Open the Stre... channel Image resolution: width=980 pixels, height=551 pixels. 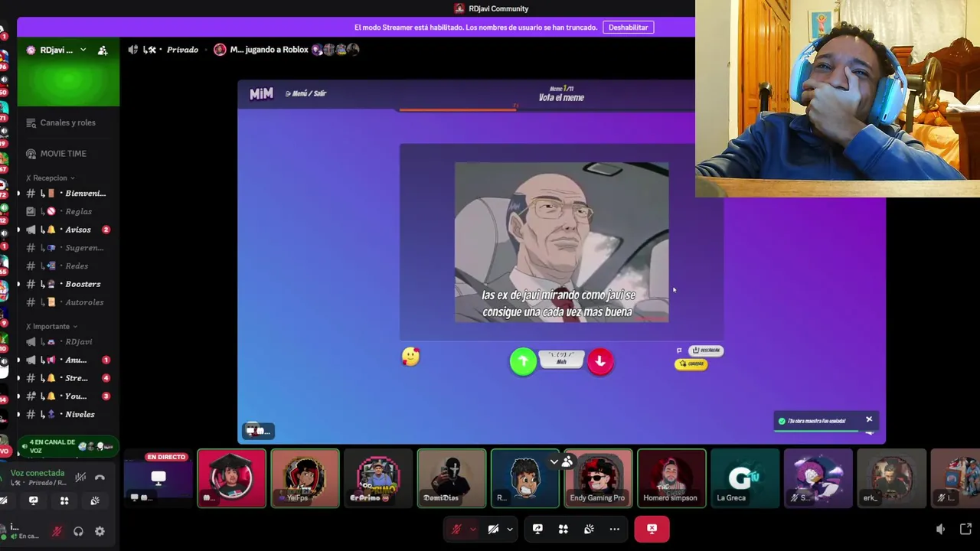[x=68, y=378]
